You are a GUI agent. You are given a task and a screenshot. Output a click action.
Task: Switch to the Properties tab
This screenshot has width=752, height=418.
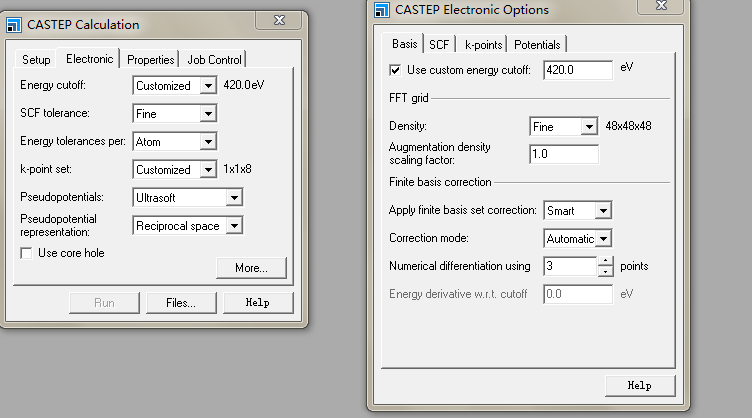(151, 60)
